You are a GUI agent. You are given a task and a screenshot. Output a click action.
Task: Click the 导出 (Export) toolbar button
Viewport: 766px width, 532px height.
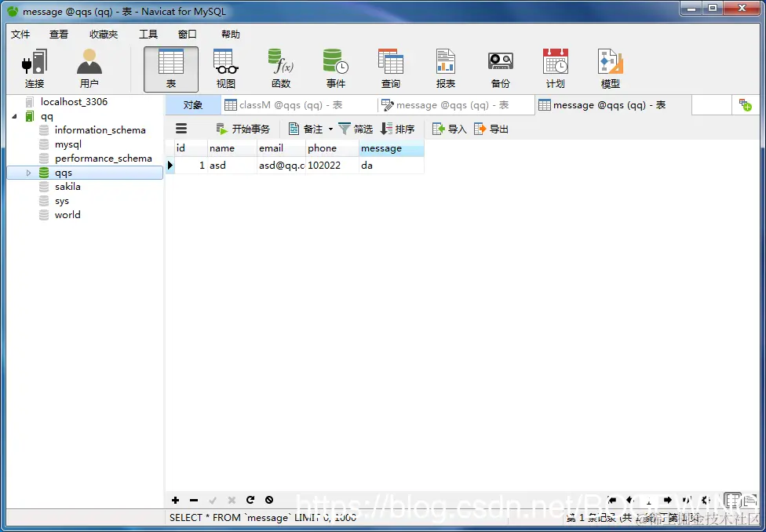[x=491, y=129]
